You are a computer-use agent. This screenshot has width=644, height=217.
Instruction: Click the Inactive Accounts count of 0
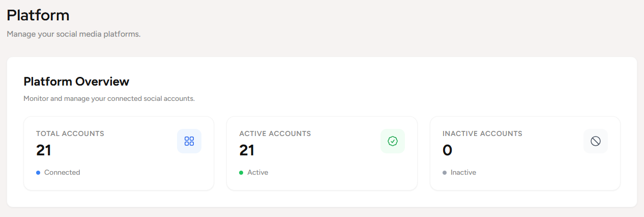click(x=448, y=150)
